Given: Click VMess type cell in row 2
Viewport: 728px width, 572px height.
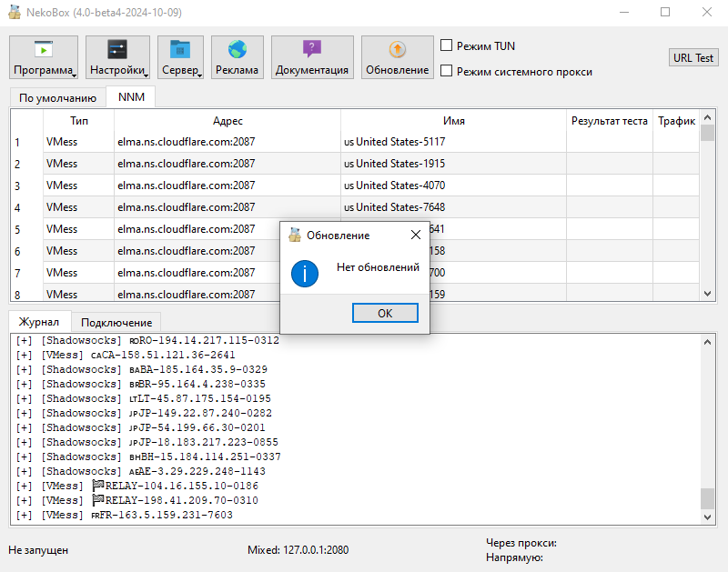Looking at the screenshot, I should click(78, 164).
